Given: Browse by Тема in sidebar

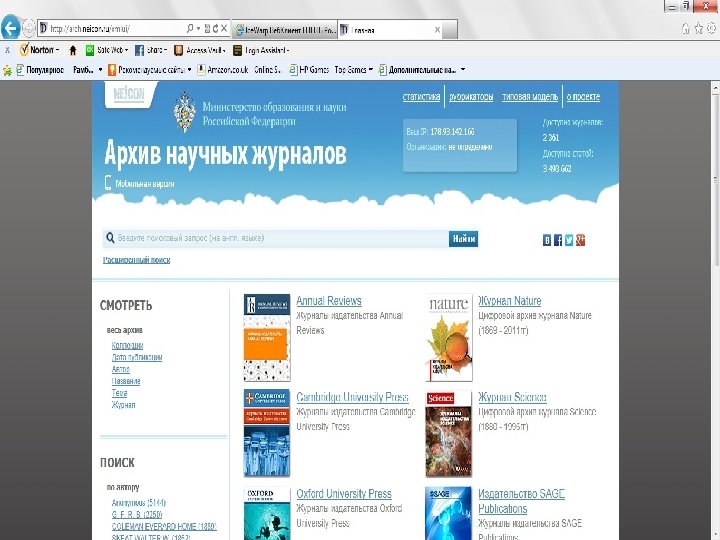Looking at the screenshot, I should [119, 393].
